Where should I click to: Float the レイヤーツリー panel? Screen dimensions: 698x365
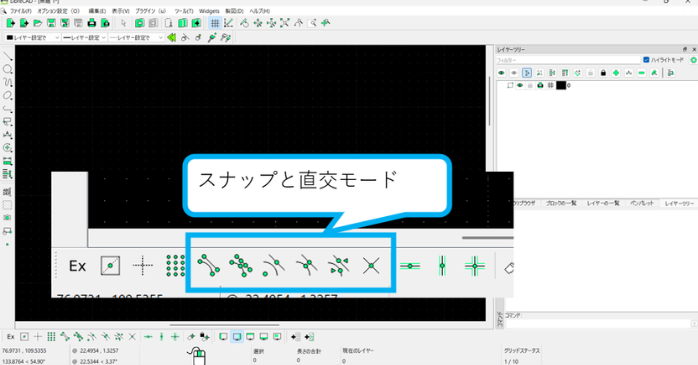point(685,49)
